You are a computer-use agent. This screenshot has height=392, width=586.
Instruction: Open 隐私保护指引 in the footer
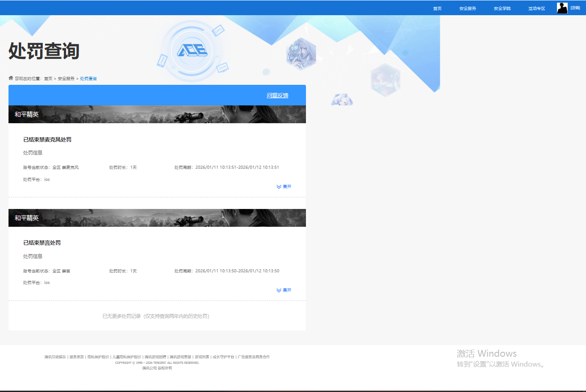pyautogui.click(x=98, y=357)
